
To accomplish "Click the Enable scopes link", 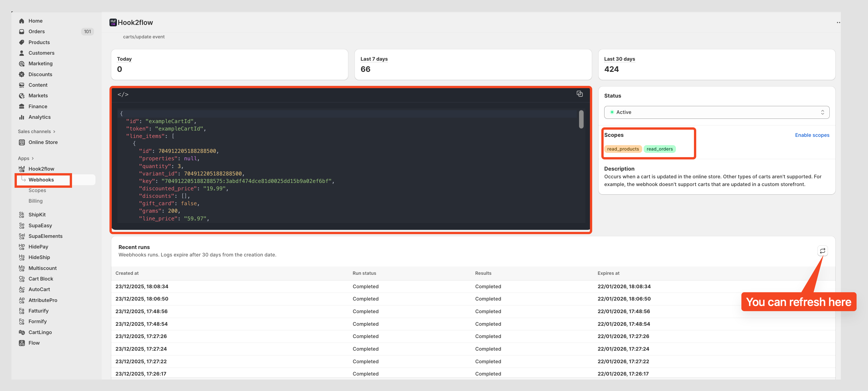I will 812,135.
